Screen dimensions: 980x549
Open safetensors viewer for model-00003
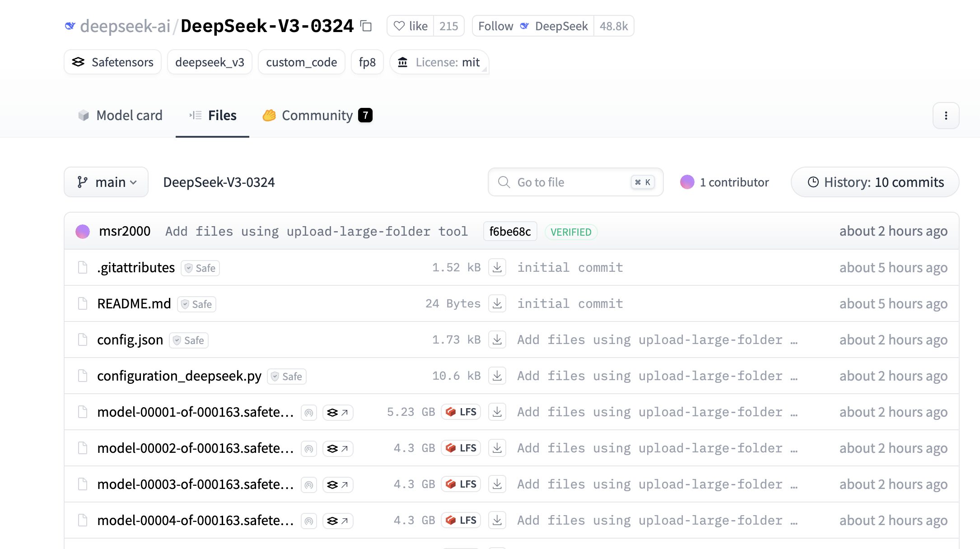pyautogui.click(x=338, y=484)
